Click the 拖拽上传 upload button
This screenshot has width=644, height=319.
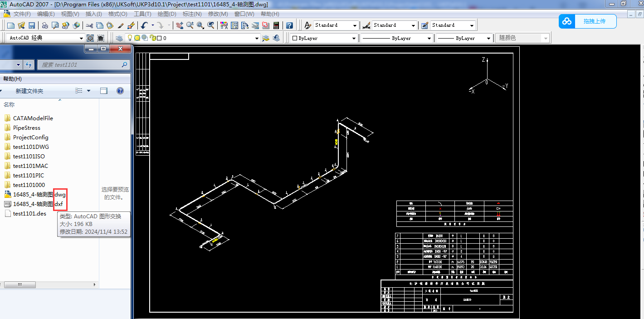point(588,21)
